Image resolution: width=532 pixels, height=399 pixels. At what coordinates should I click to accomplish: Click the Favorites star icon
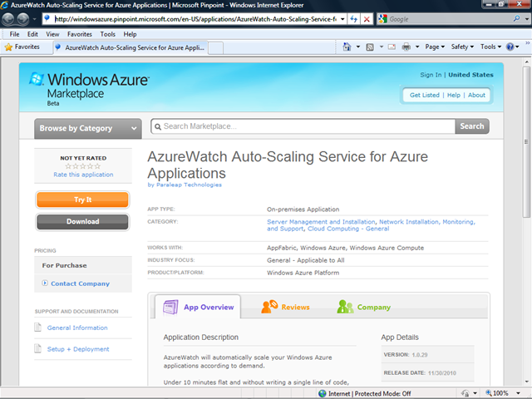point(8,47)
